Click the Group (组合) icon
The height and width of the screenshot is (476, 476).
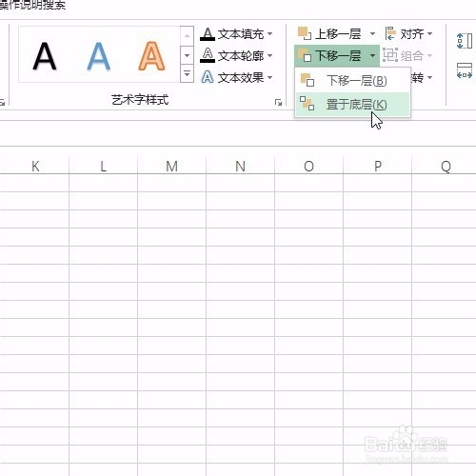pos(390,55)
